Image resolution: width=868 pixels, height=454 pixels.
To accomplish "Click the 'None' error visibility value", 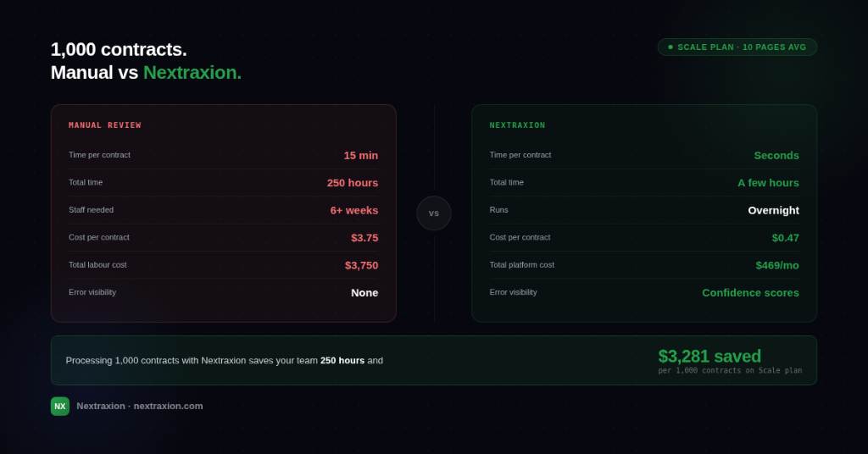I will pyautogui.click(x=364, y=292).
